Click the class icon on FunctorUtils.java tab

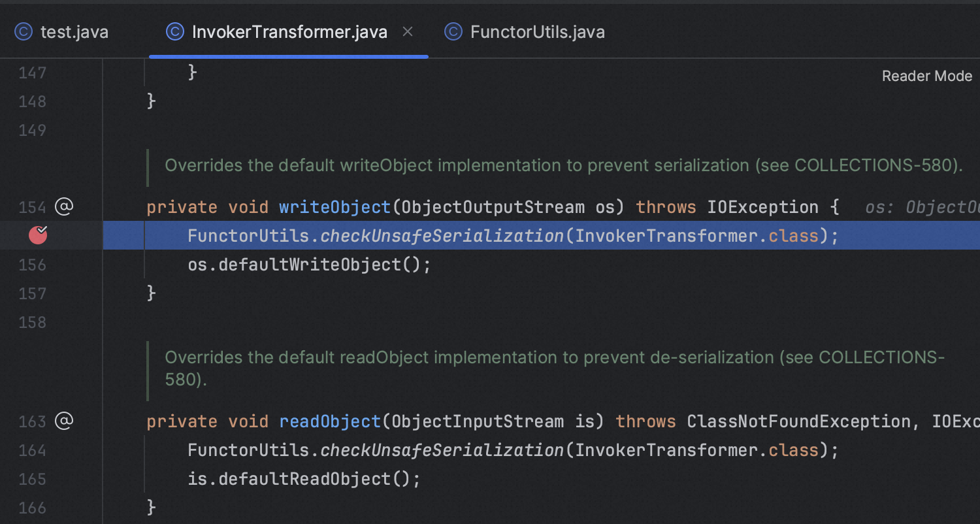click(453, 32)
